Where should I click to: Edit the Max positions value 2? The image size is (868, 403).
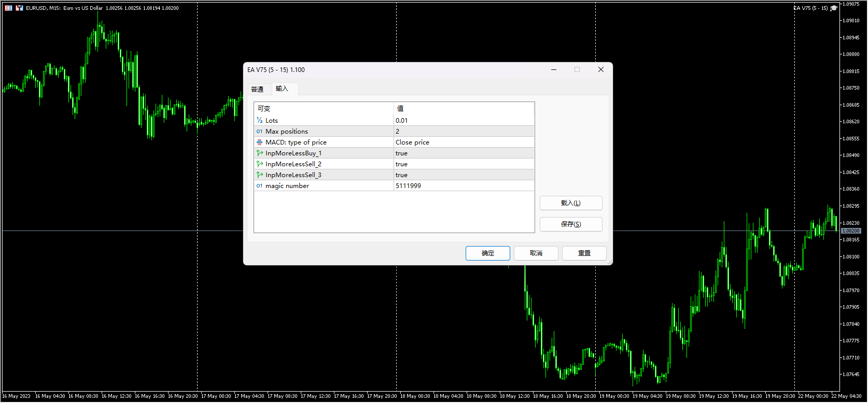[464, 131]
